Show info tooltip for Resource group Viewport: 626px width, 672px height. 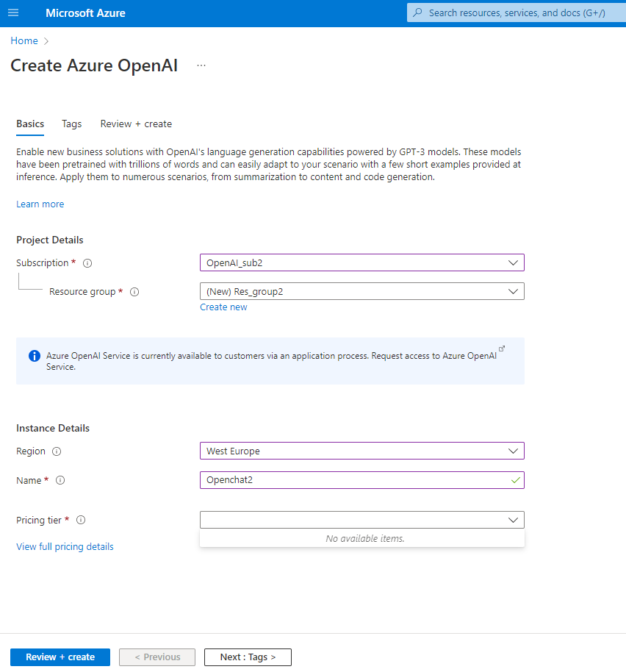coord(134,292)
